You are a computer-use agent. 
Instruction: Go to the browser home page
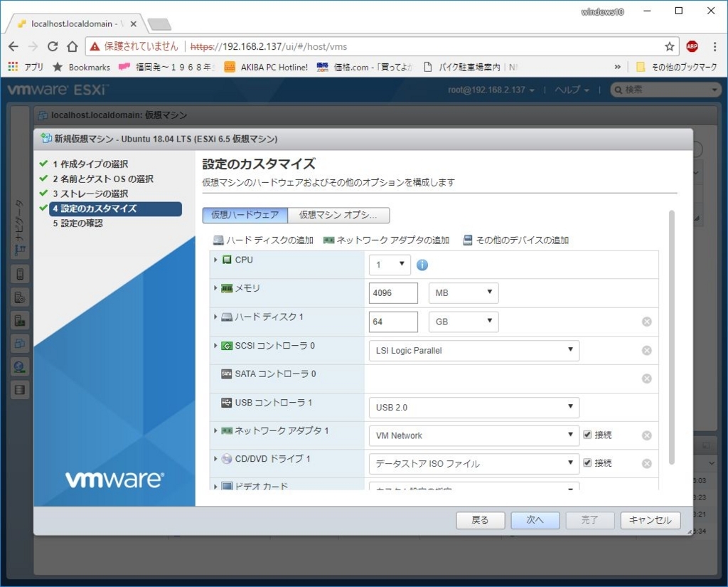[x=72, y=46]
